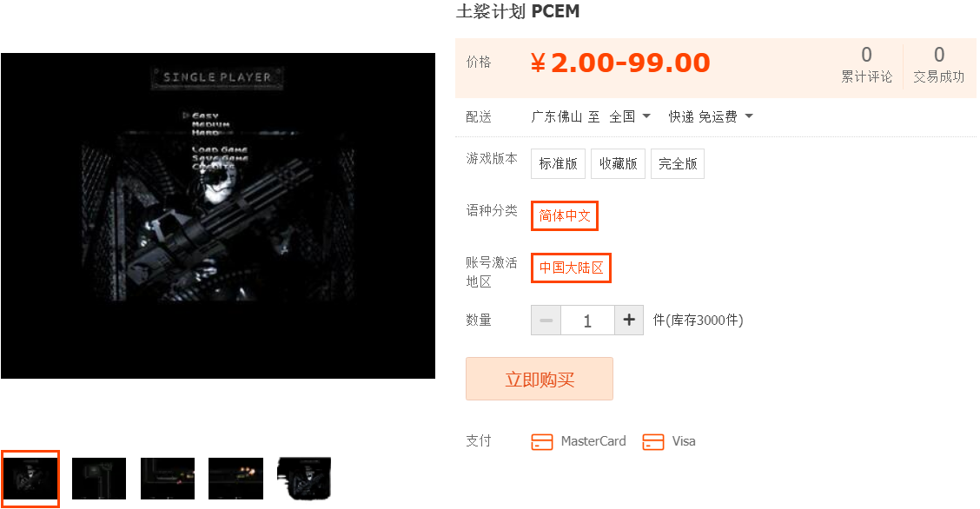Select the third product thumbnail

(x=168, y=479)
